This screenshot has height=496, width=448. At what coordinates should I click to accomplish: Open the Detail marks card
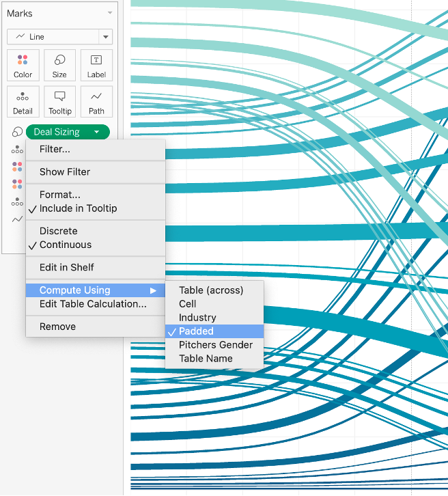coord(23,102)
